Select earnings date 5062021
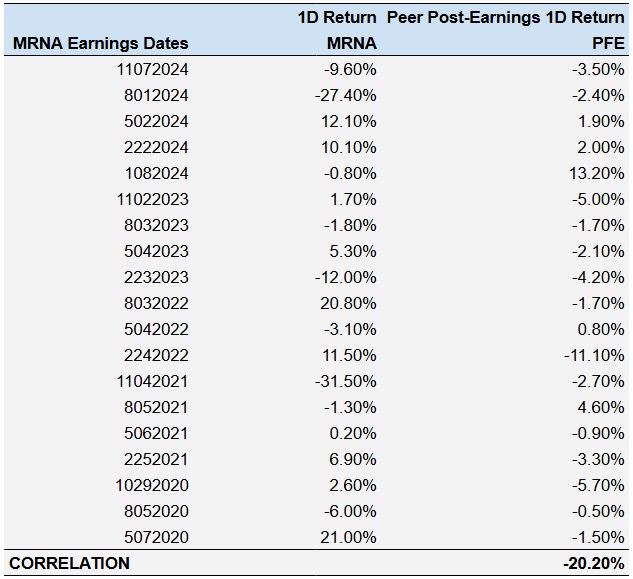 coord(156,433)
